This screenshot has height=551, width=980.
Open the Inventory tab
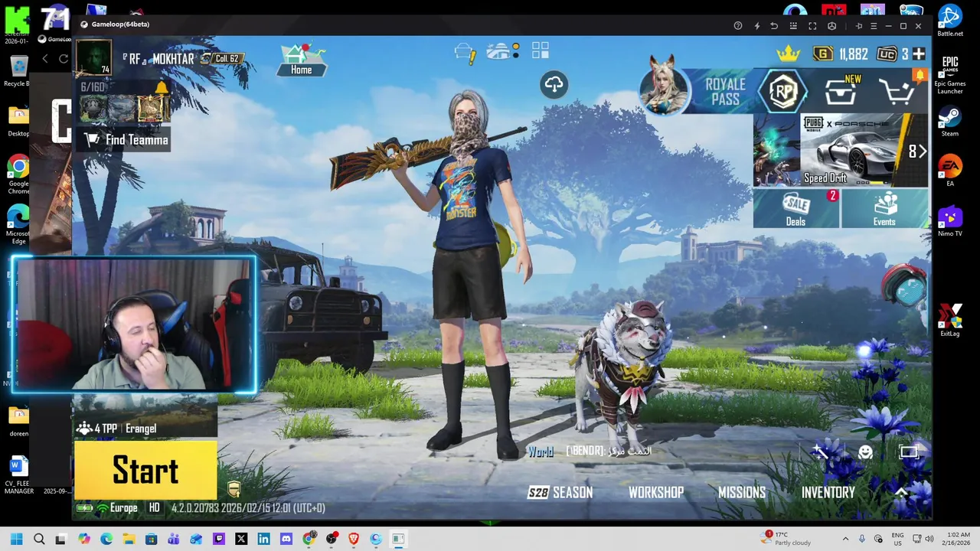(x=828, y=493)
